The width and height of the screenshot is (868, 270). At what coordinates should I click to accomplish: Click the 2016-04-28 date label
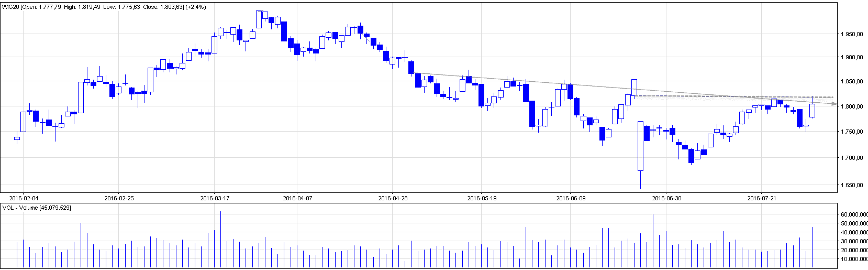point(393,198)
